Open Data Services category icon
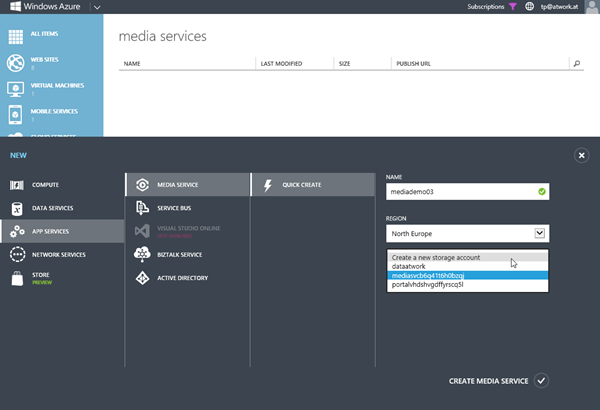This screenshot has height=410, width=600. pos(17,208)
